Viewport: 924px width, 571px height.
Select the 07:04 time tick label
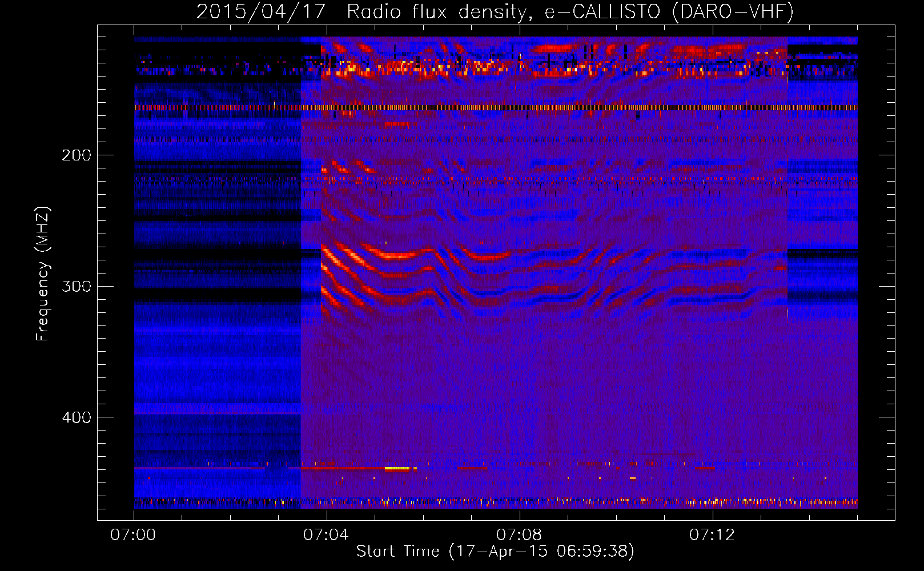pos(326,534)
